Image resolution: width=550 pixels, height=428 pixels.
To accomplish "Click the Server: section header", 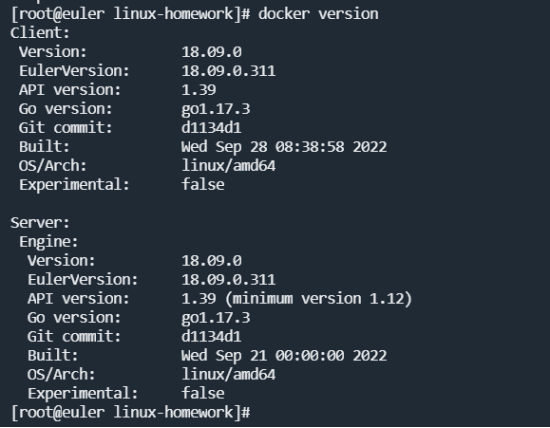I will coord(40,223).
